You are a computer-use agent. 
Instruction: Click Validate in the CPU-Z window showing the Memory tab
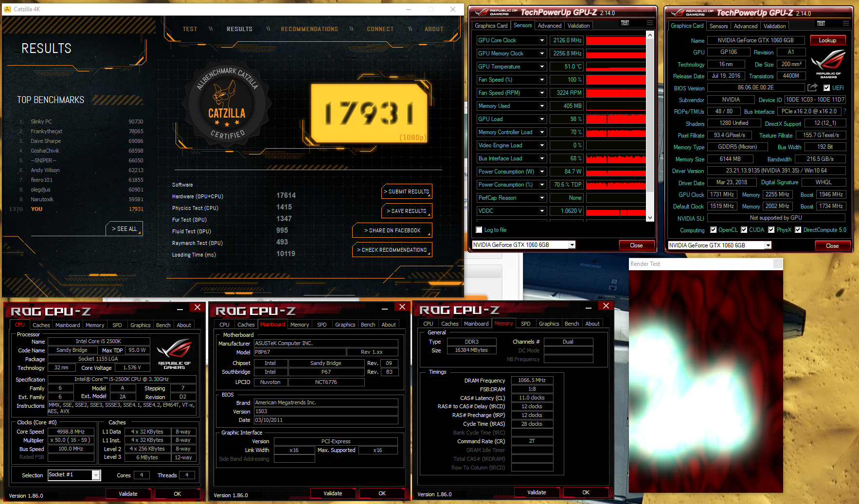[x=537, y=492]
